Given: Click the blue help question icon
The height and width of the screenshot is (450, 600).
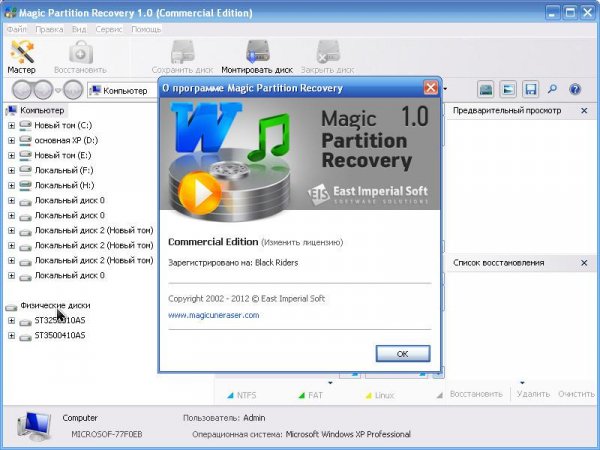Looking at the screenshot, I should point(575,90).
